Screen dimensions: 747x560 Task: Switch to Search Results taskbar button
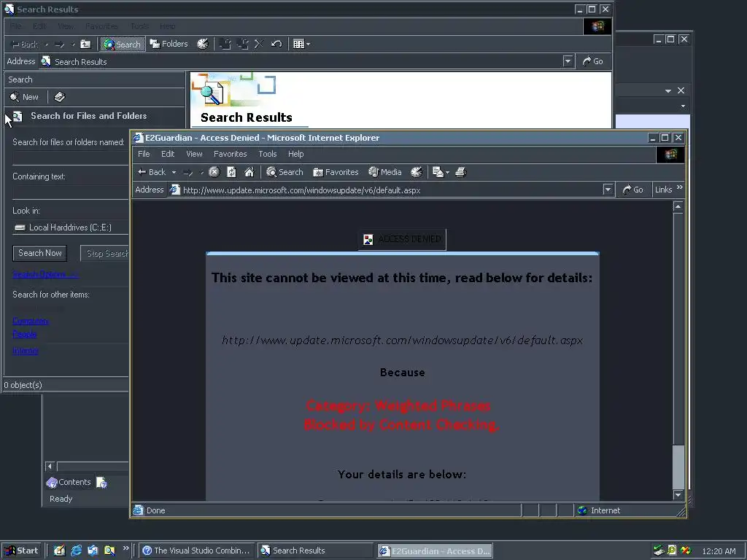[x=316, y=551]
